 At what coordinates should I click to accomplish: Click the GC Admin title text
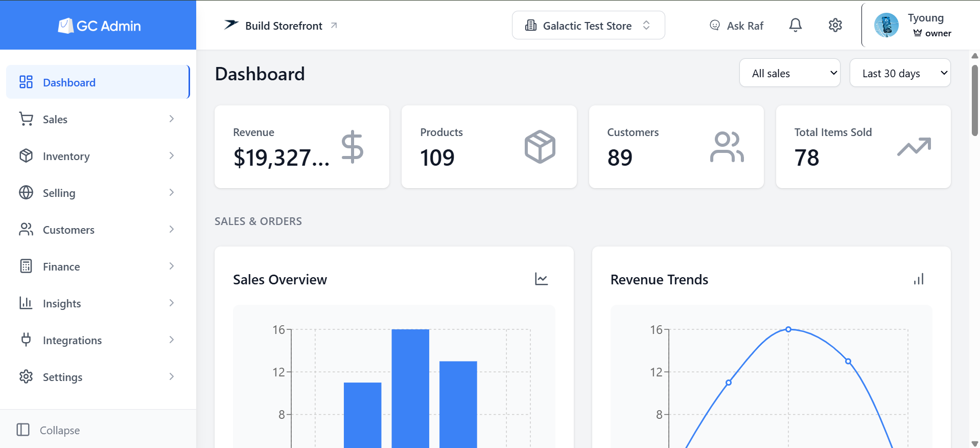tap(109, 26)
